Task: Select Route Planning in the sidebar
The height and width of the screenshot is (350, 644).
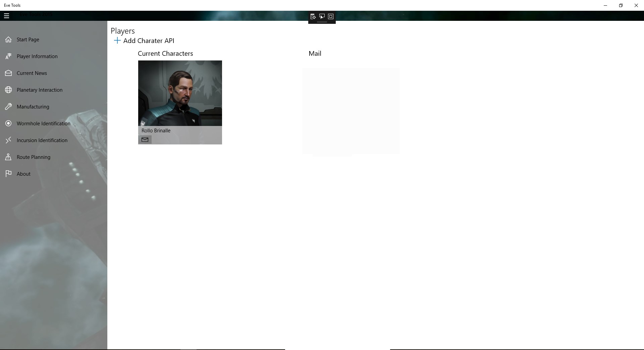Action: [x=34, y=157]
